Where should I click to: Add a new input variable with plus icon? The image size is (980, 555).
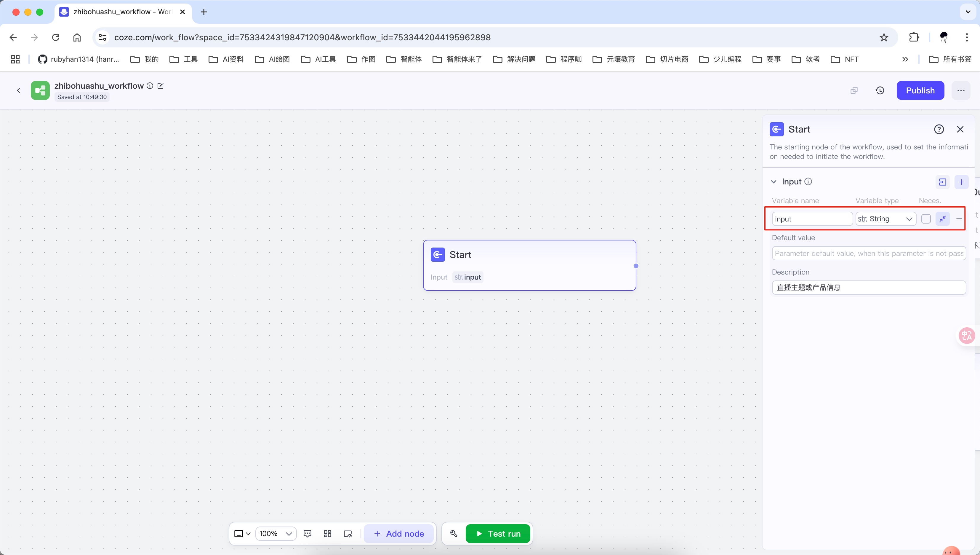tap(961, 182)
